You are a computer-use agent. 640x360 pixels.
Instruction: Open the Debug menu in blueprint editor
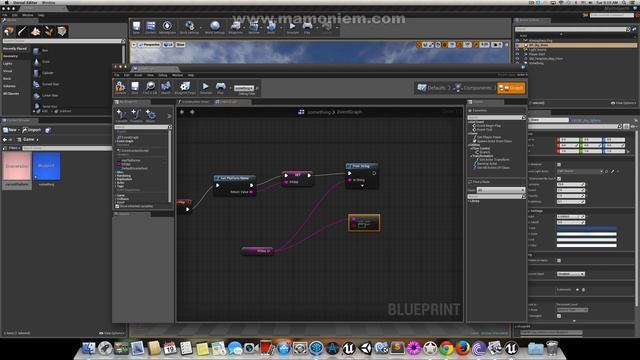click(163, 76)
